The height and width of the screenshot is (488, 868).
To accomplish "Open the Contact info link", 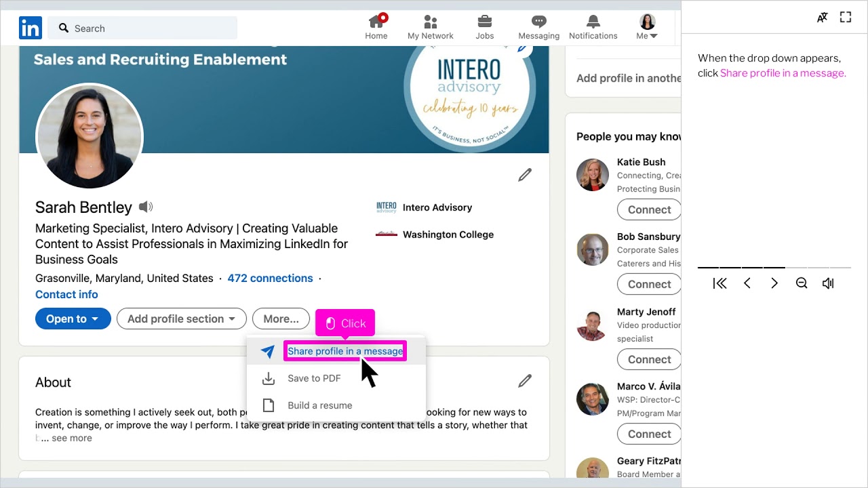I will 66,294.
